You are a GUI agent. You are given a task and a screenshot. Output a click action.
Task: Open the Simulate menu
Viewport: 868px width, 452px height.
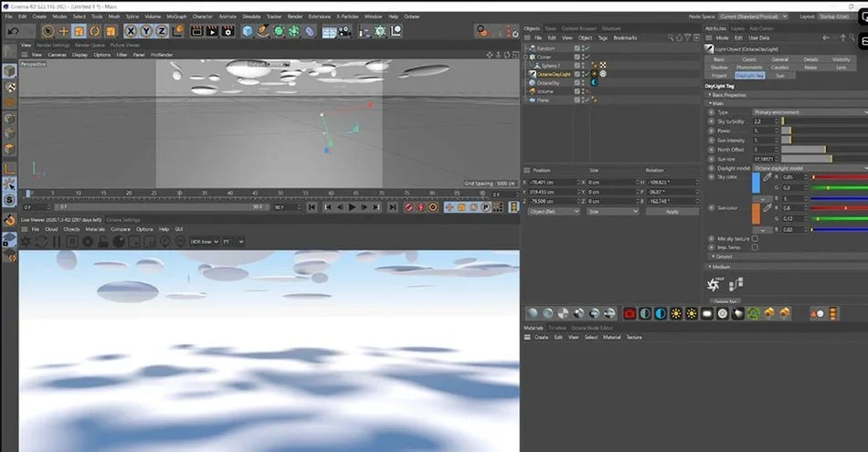pyautogui.click(x=251, y=16)
